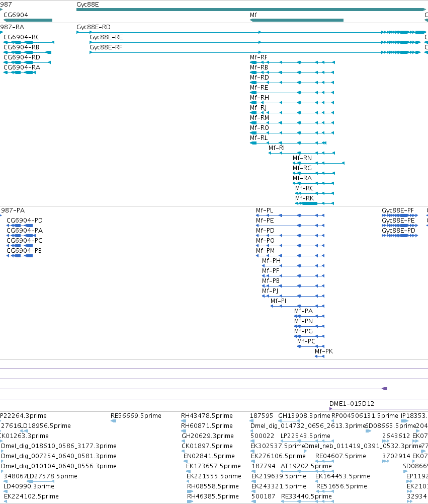The image size is (428, 504).
Task: Select EST RH43478.5prime
Action: pos(207,415)
